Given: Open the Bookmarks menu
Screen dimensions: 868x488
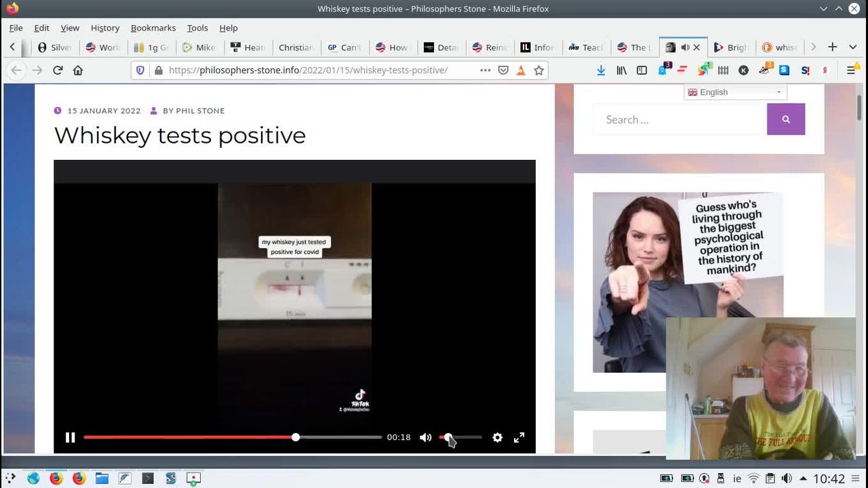Looking at the screenshot, I should tap(153, 28).
